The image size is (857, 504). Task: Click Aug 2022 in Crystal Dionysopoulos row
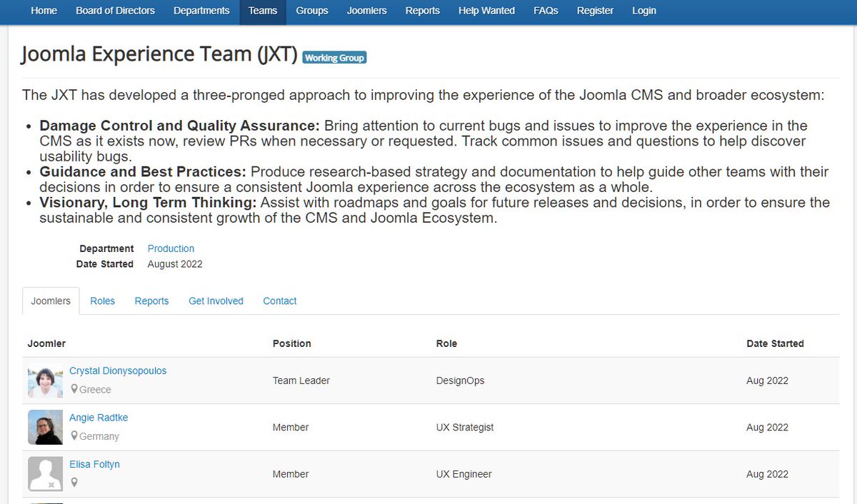click(x=767, y=380)
